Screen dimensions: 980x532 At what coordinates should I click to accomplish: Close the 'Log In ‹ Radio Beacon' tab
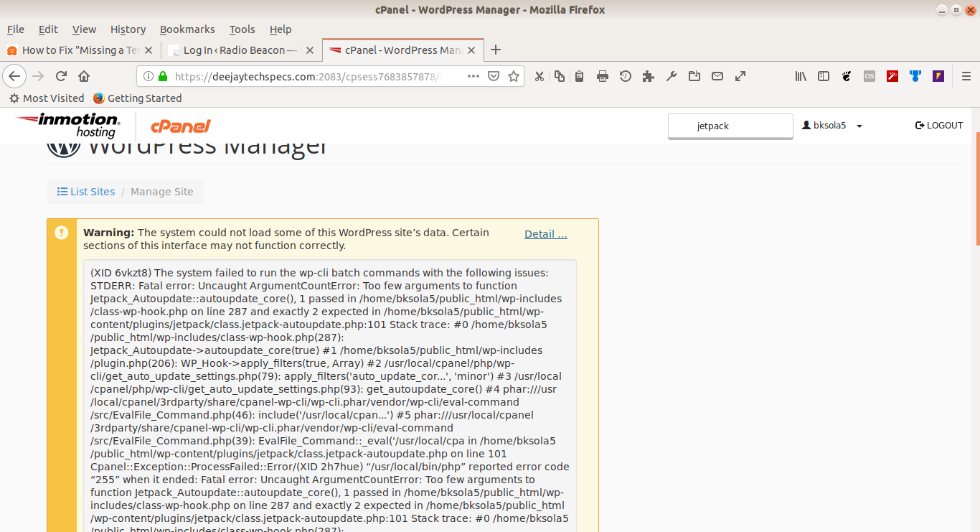310,50
